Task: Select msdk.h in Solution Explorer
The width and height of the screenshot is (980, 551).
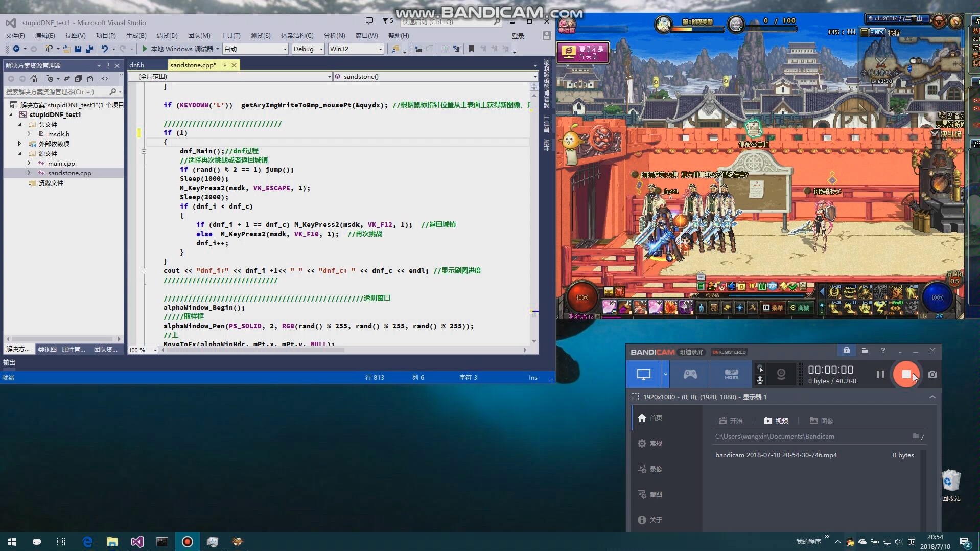Action: click(59, 134)
